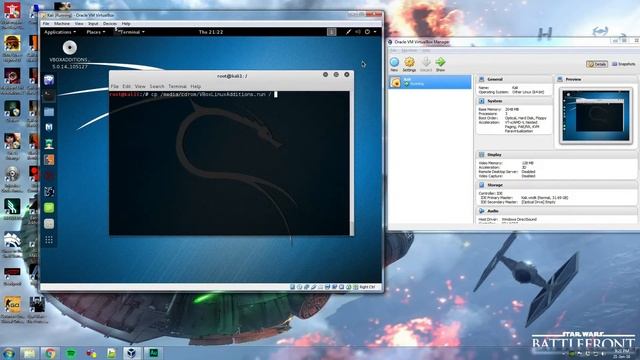
Task: Open Windows Explorer folder on taskbar
Action: tap(29, 353)
